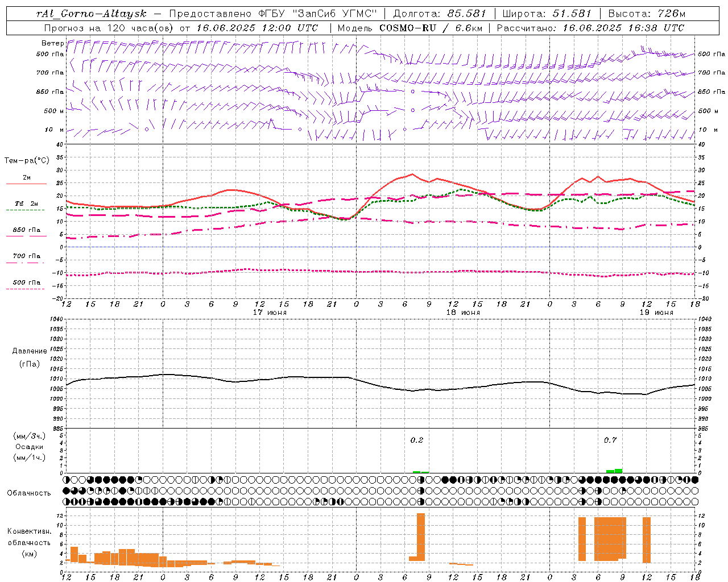Click the line sample beneath the 2м legend
This screenshot has width=728, height=582.
pos(26,184)
